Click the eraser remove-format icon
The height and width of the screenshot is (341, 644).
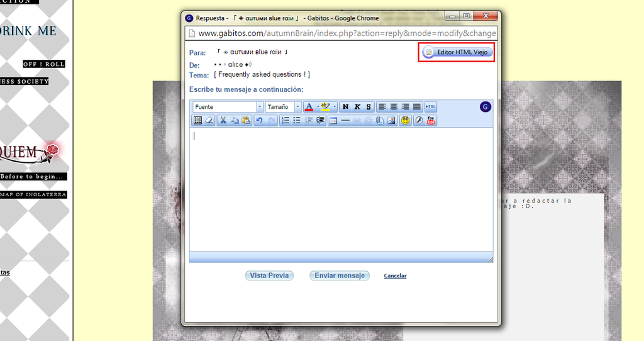(209, 120)
